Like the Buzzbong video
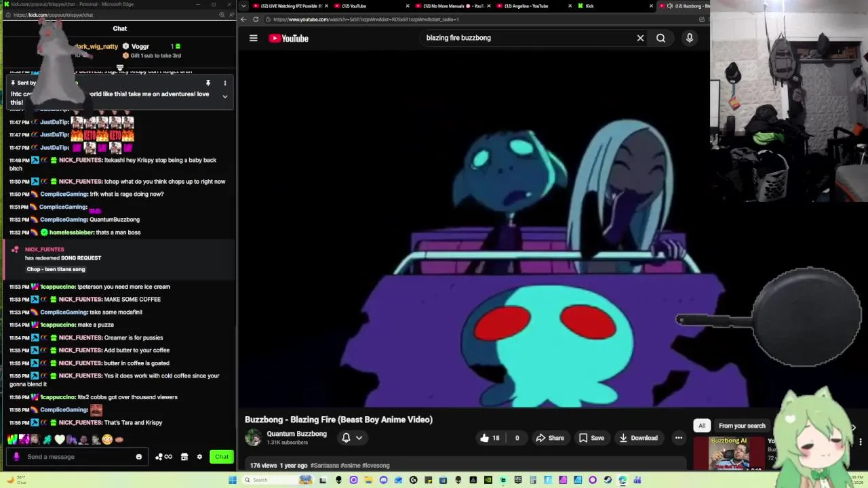 [x=490, y=438]
